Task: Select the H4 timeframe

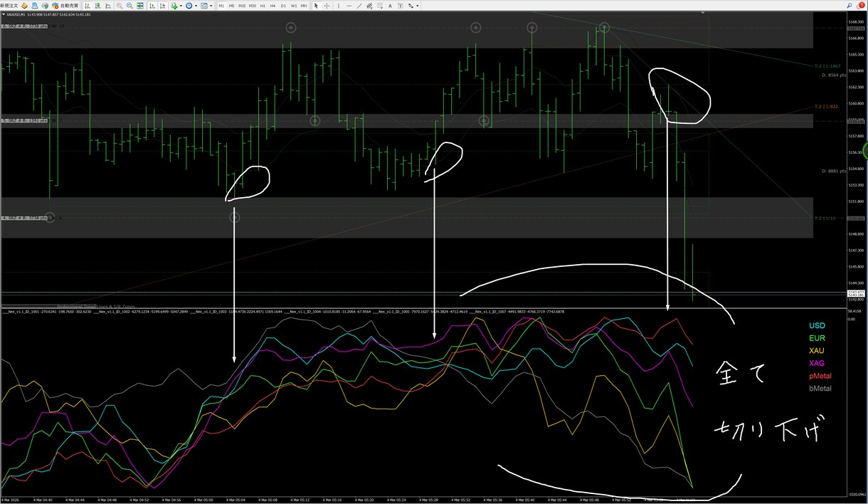Action: click(273, 6)
